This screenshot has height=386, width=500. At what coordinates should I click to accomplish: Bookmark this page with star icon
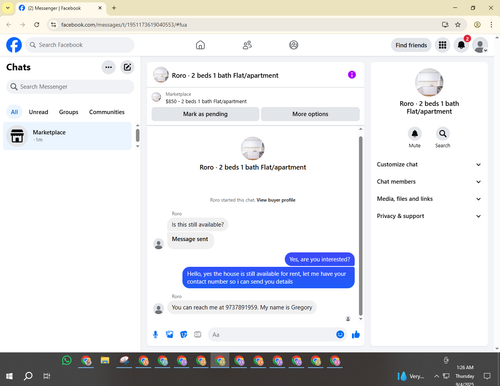point(458,25)
